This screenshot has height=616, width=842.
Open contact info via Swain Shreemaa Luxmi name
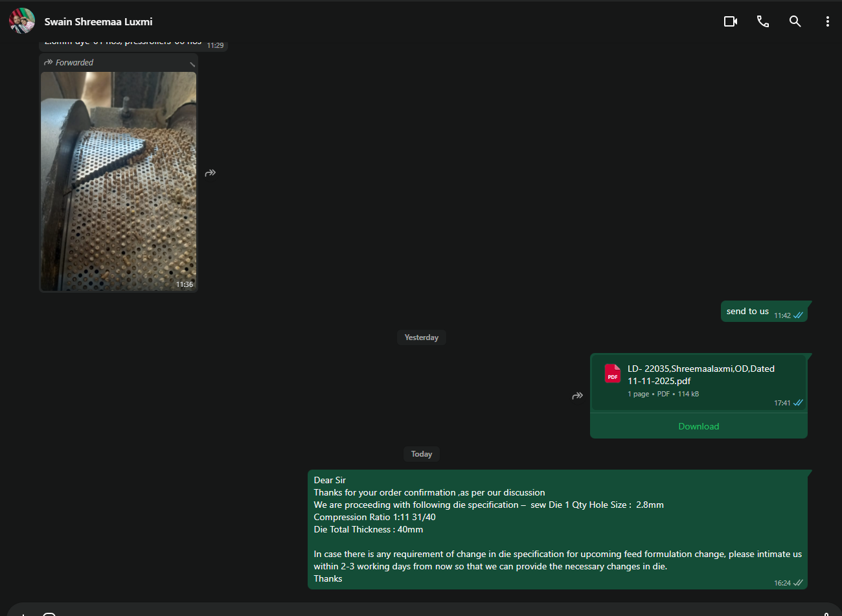(x=98, y=21)
